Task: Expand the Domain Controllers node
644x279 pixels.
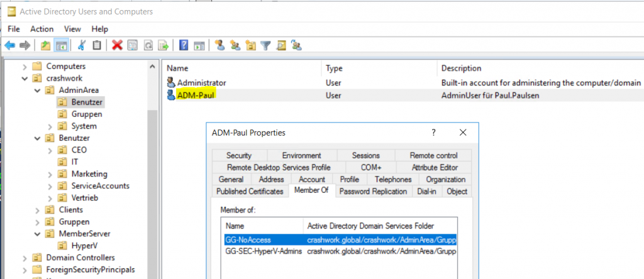Action: tap(25, 258)
